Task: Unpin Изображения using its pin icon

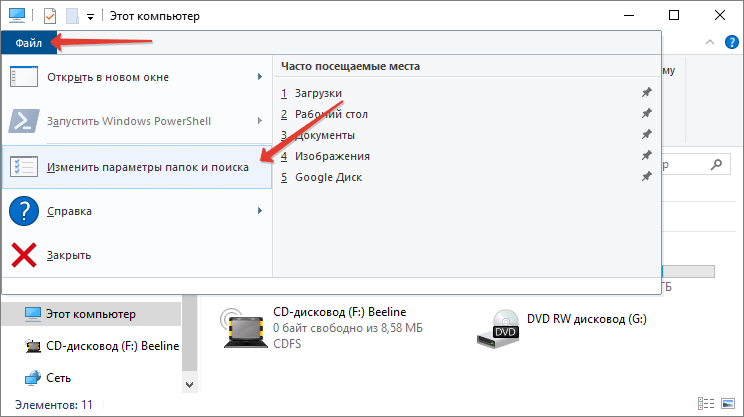Action: point(646,155)
